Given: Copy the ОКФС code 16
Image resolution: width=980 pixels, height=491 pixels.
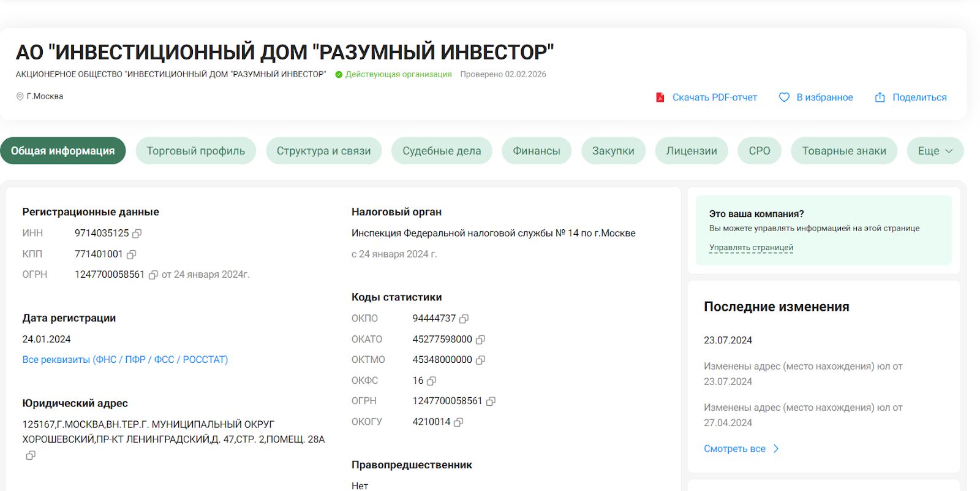Looking at the screenshot, I should pyautogui.click(x=431, y=381).
